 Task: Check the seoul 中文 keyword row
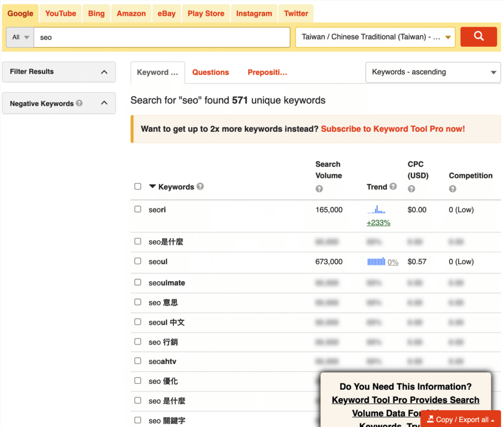tap(138, 322)
